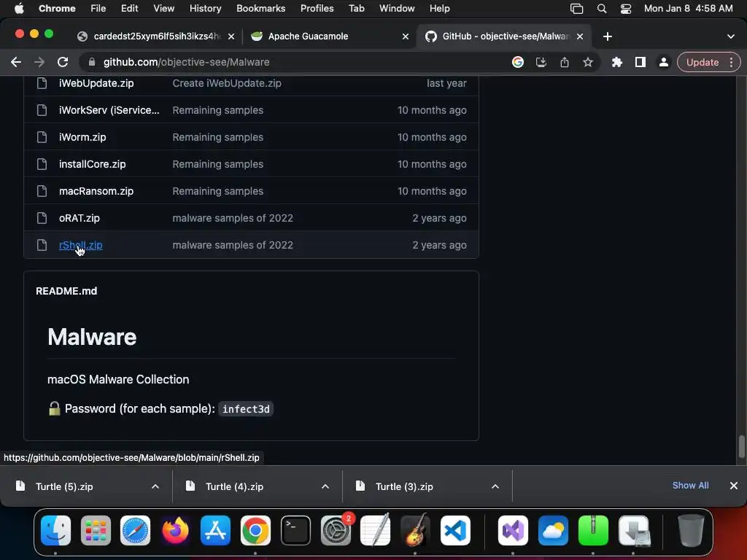747x560 pixels.
Task: Reload the GitHub page
Action: (x=63, y=63)
